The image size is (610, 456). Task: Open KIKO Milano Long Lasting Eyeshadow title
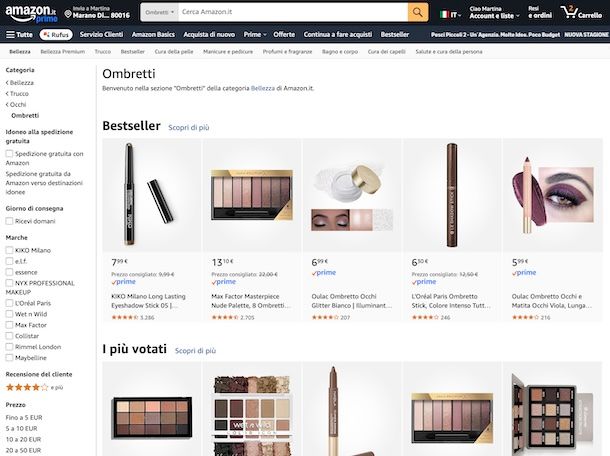[x=149, y=301]
